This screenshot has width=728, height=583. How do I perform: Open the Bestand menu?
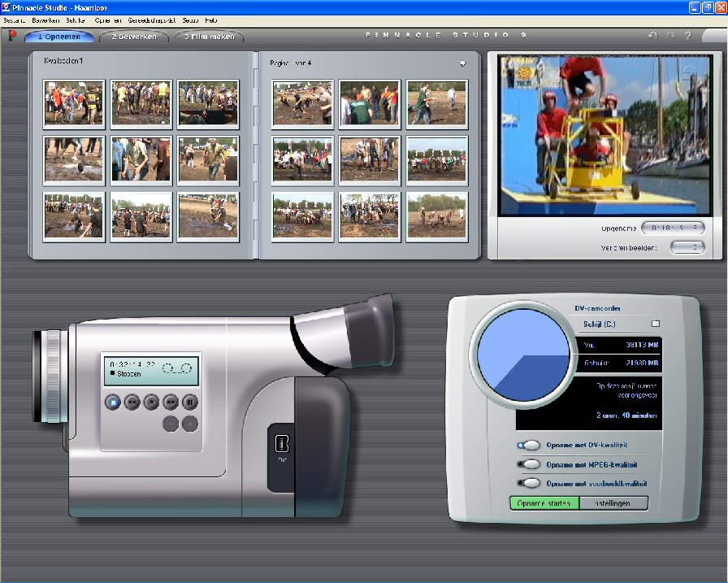click(14, 20)
